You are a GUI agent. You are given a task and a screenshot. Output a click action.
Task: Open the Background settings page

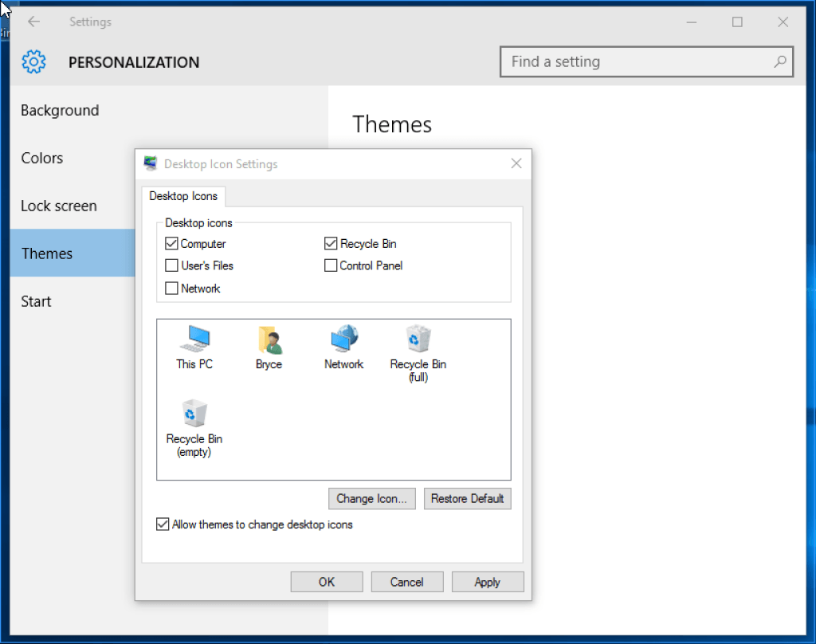point(60,111)
